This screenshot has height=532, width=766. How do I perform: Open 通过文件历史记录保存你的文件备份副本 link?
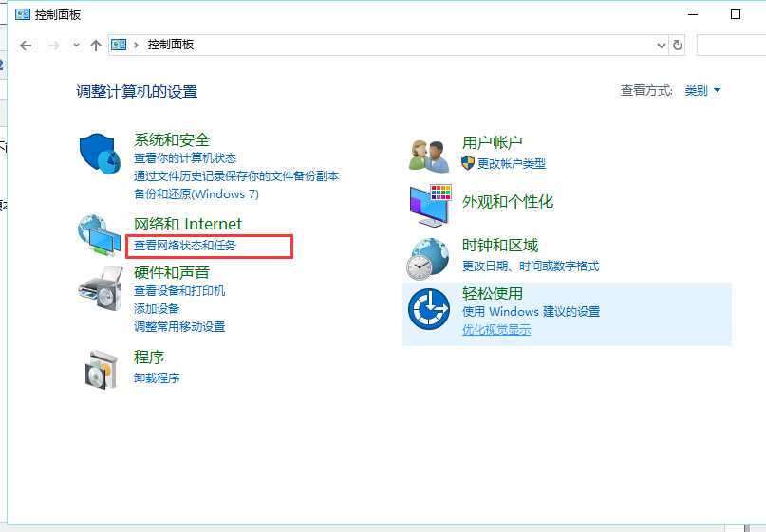236,176
